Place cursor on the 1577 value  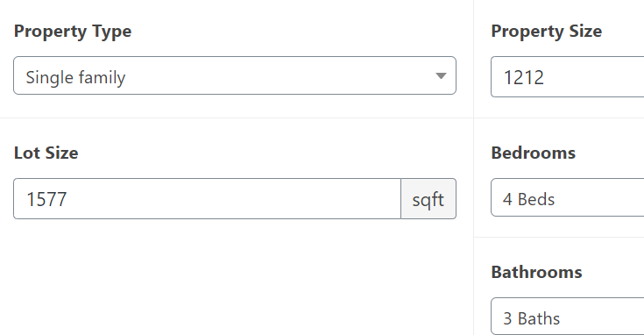(x=46, y=199)
